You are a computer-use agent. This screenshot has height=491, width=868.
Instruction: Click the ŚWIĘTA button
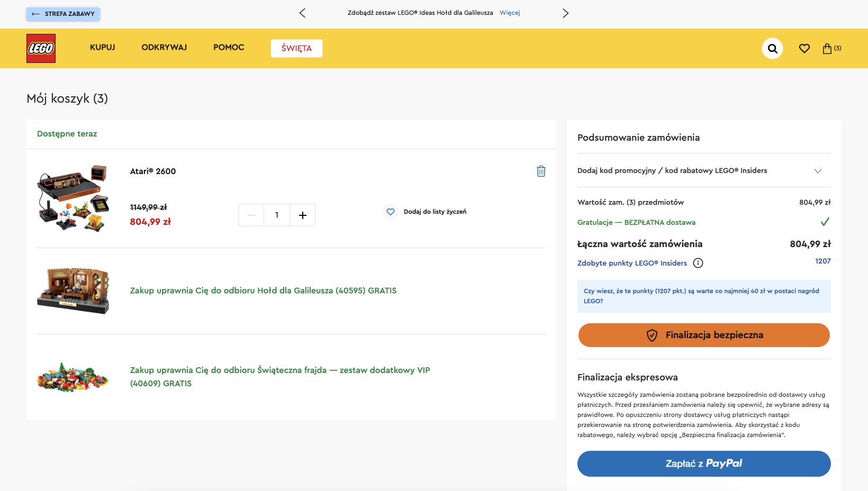pyautogui.click(x=296, y=48)
